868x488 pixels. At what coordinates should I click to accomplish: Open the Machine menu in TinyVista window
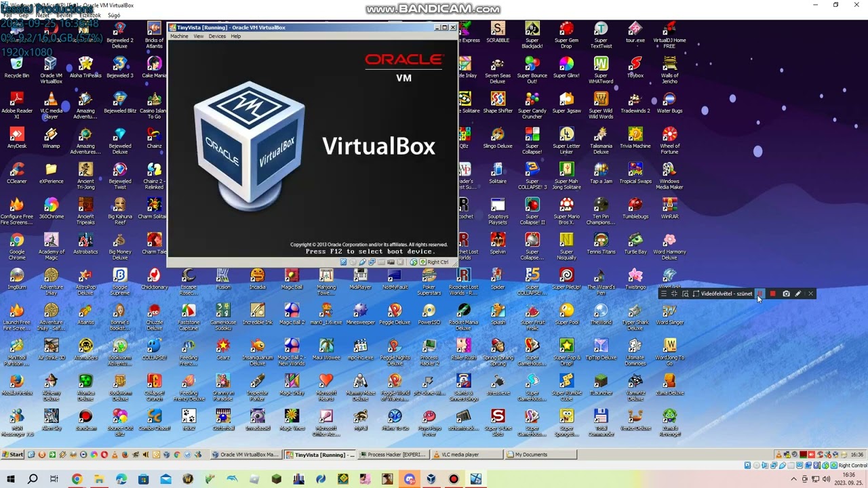point(179,36)
